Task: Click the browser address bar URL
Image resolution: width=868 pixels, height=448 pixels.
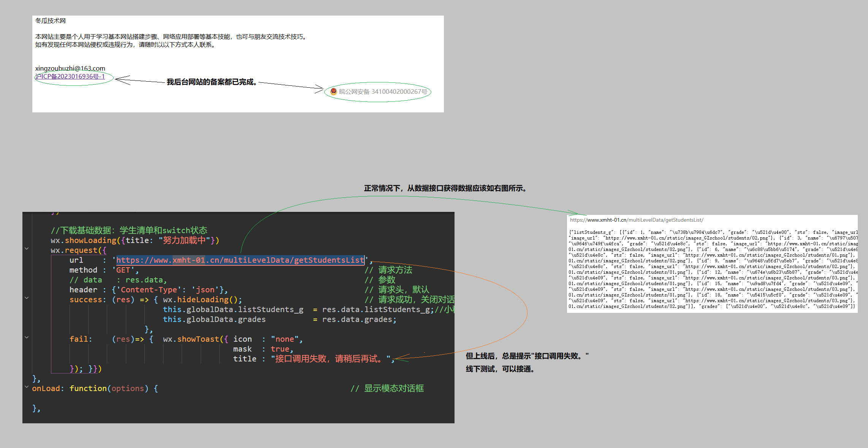Action: (x=637, y=220)
